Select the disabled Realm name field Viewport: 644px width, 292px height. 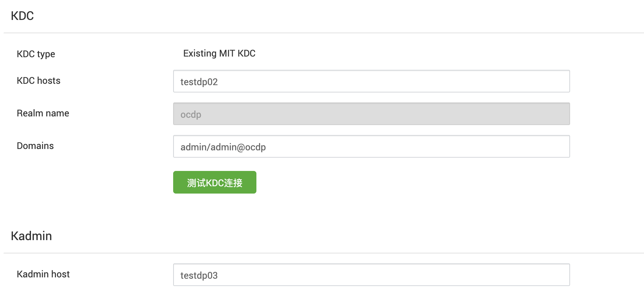(x=371, y=114)
